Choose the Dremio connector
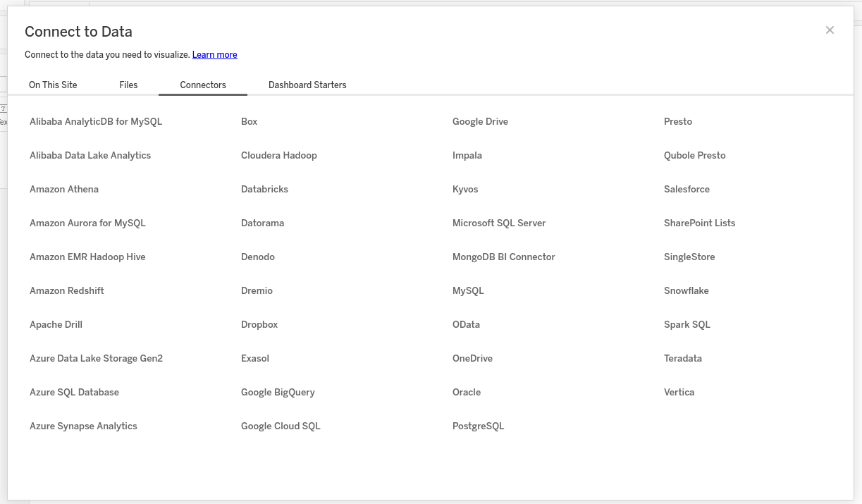The width and height of the screenshot is (862, 504). (x=257, y=290)
